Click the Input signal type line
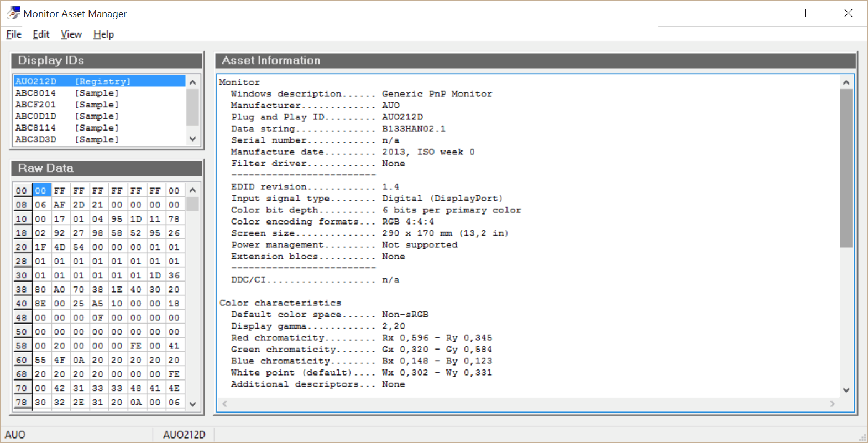The height and width of the screenshot is (443, 868). [x=367, y=199]
